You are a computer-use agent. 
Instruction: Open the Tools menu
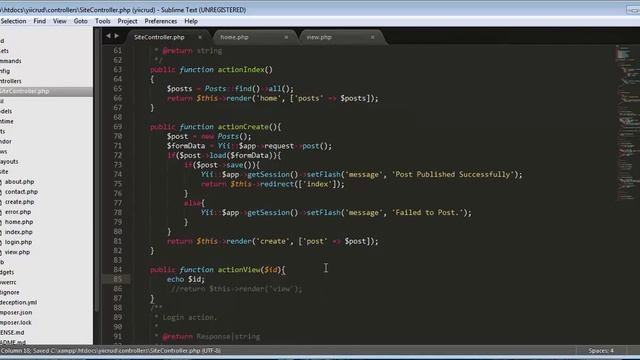(x=102, y=21)
